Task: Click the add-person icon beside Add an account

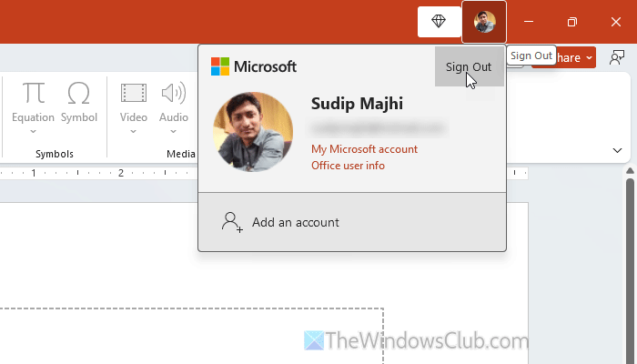Action: (x=232, y=222)
